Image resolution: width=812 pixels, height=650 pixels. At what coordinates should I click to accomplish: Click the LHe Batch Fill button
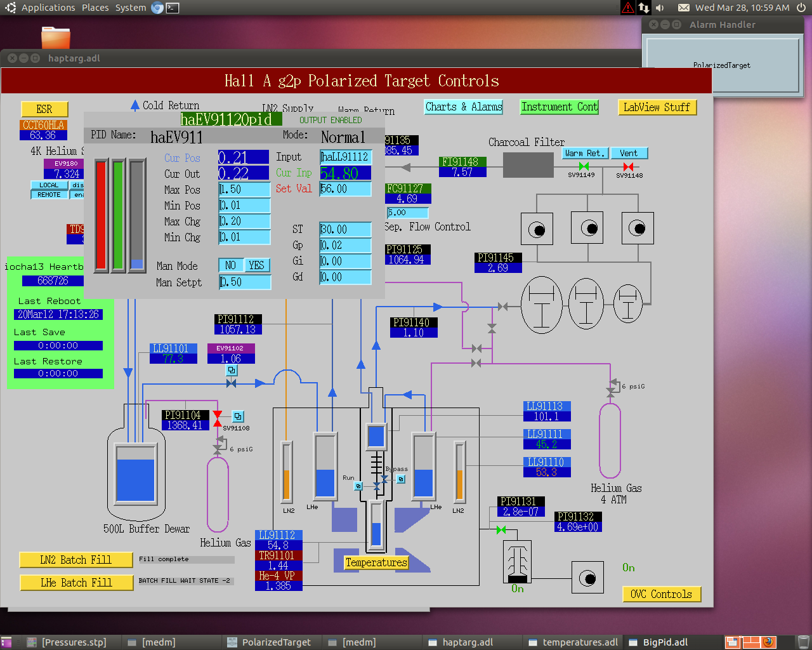[x=76, y=583]
